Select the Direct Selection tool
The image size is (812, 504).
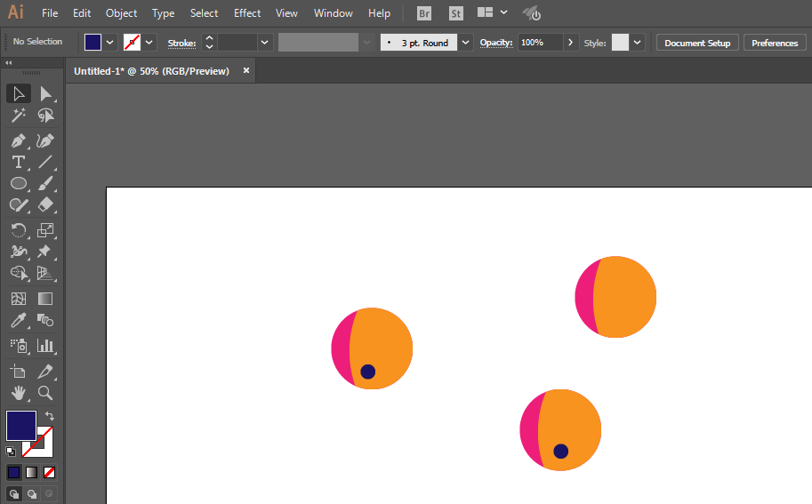(45, 93)
